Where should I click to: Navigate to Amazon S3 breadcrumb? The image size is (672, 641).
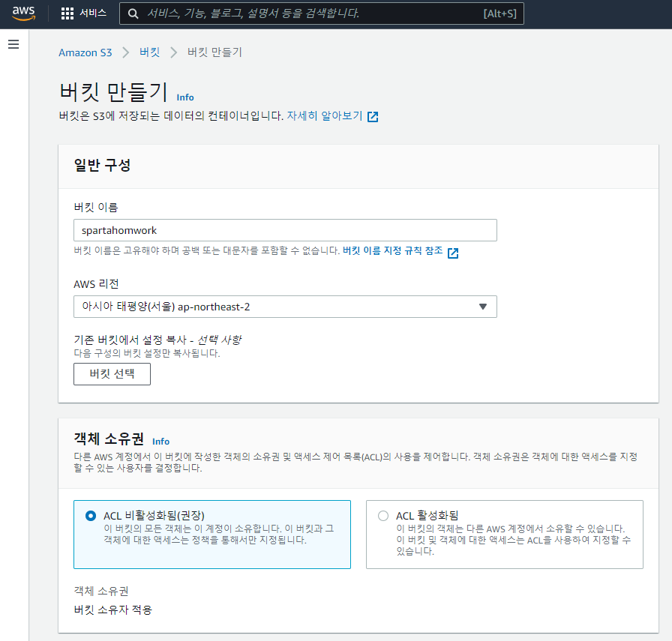tap(85, 52)
